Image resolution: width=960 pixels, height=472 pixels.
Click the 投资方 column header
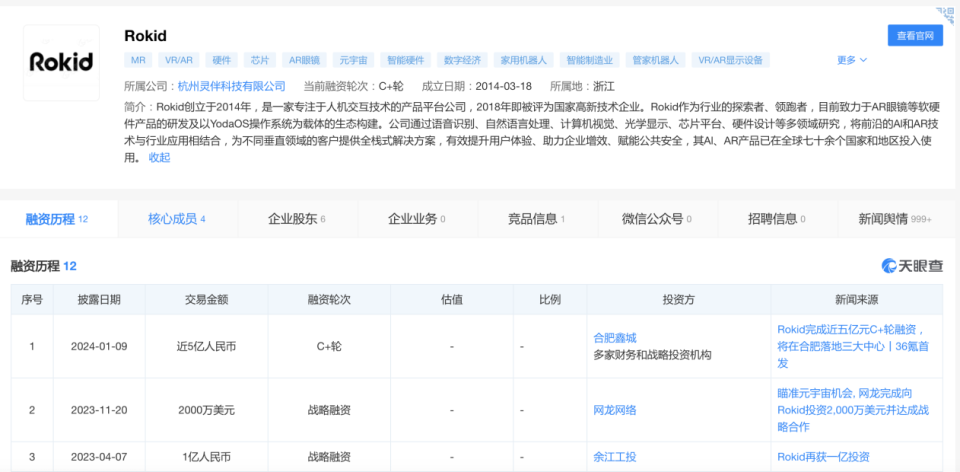click(x=678, y=300)
